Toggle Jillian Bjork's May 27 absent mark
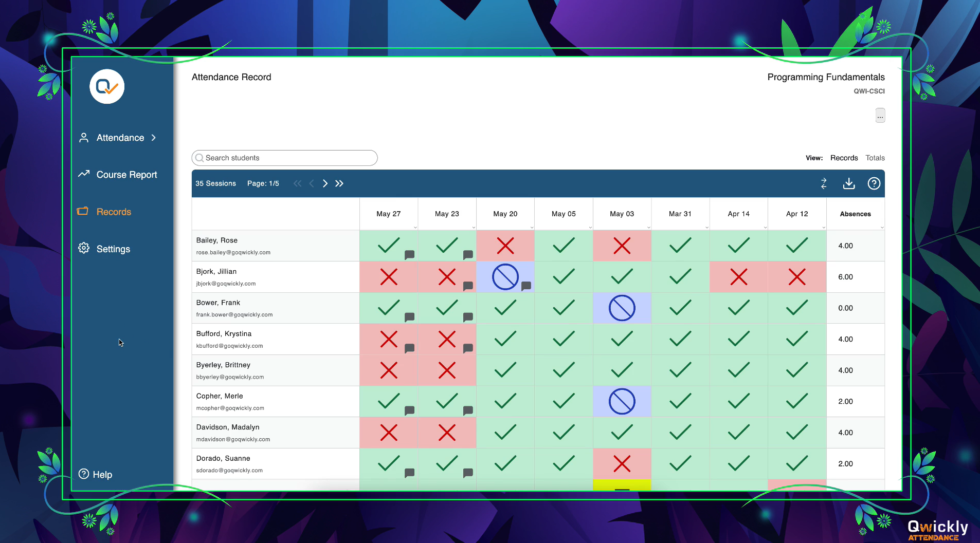 click(388, 277)
